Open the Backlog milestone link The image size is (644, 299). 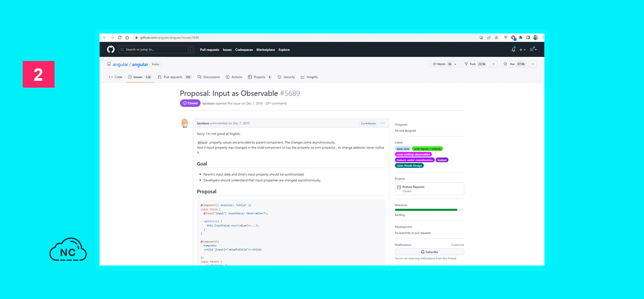click(400, 215)
